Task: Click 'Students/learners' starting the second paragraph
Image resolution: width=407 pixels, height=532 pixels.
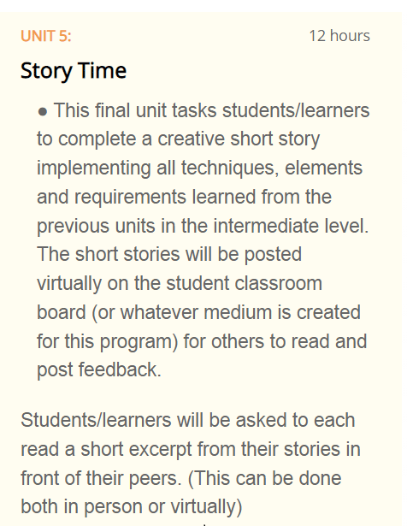Action: (x=96, y=420)
